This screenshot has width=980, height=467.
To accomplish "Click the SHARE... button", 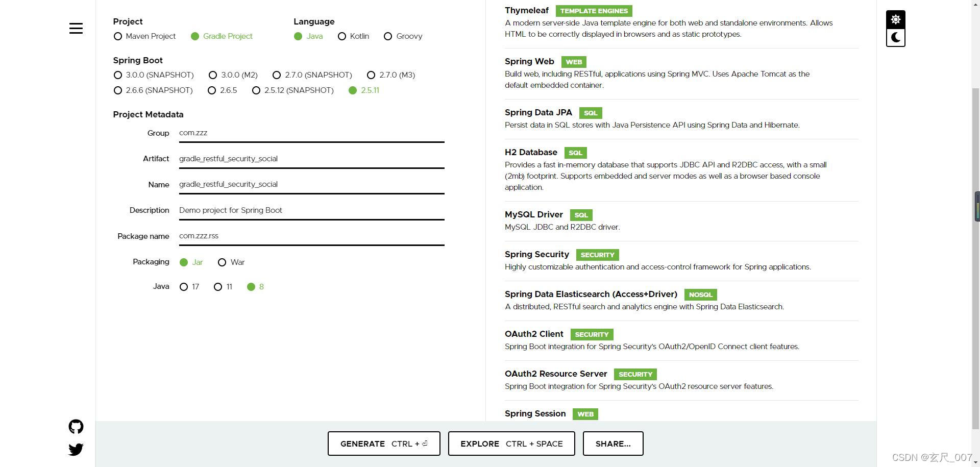I will click(x=613, y=444).
